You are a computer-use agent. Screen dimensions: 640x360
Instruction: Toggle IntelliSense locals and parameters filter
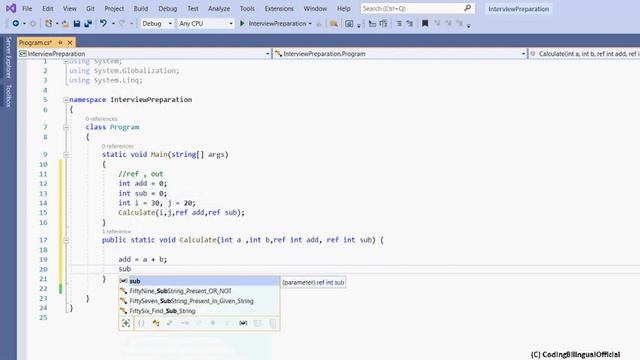tap(243, 323)
